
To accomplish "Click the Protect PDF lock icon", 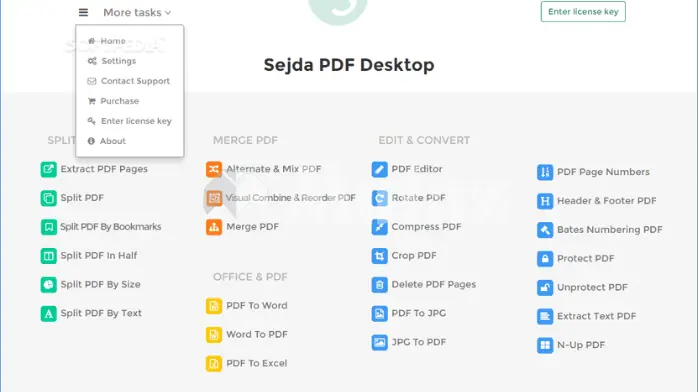I will (x=545, y=259).
